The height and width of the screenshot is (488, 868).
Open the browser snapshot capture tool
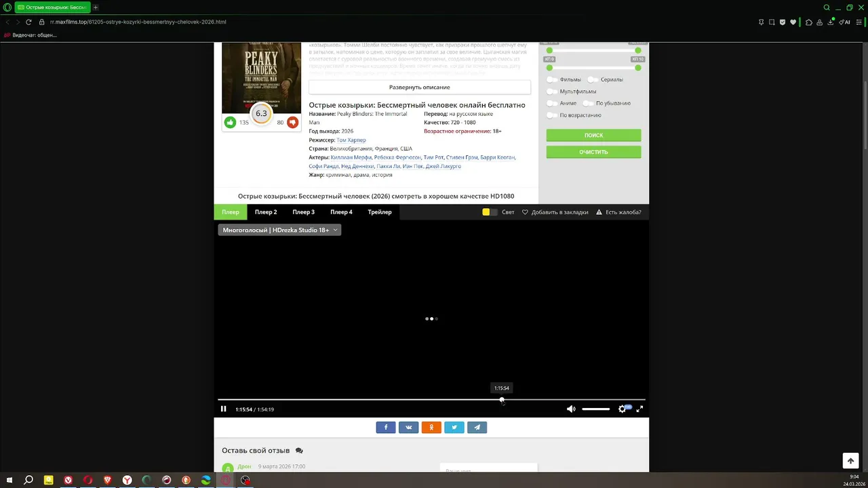click(772, 22)
